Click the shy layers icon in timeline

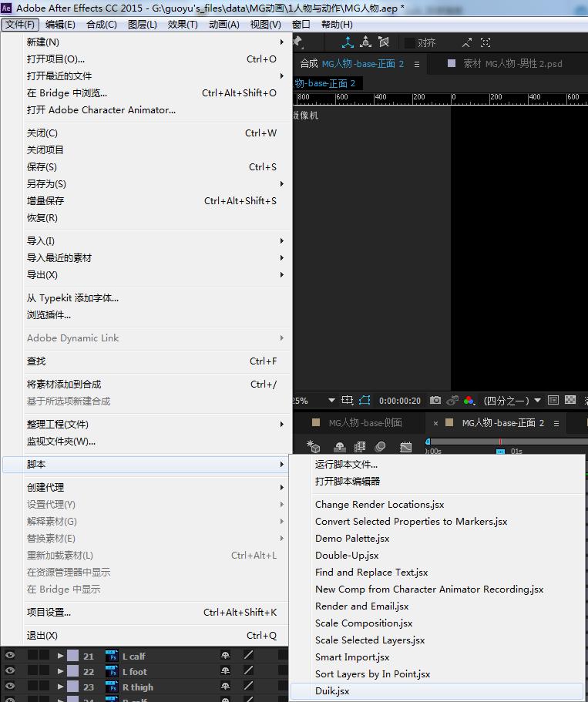pyautogui.click(x=340, y=447)
